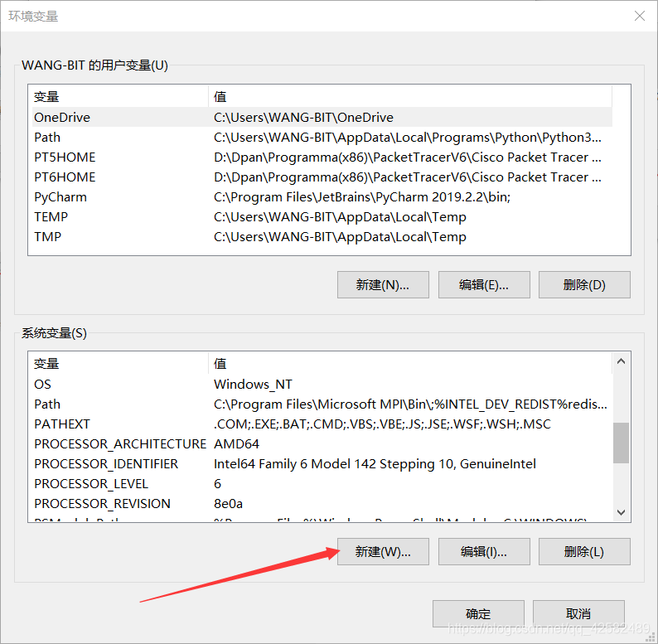Screen dimensions: 658x644
Task: Click 新建(N)... for user variables
Action: 383,284
